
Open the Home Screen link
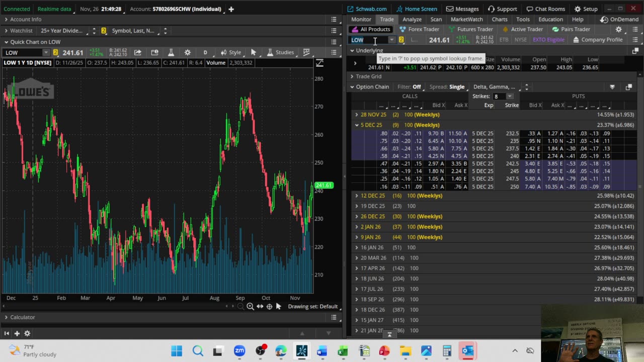point(417,9)
